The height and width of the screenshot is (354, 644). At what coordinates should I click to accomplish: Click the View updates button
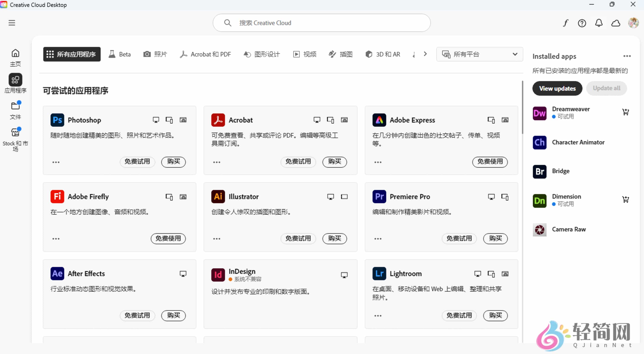pyautogui.click(x=557, y=88)
